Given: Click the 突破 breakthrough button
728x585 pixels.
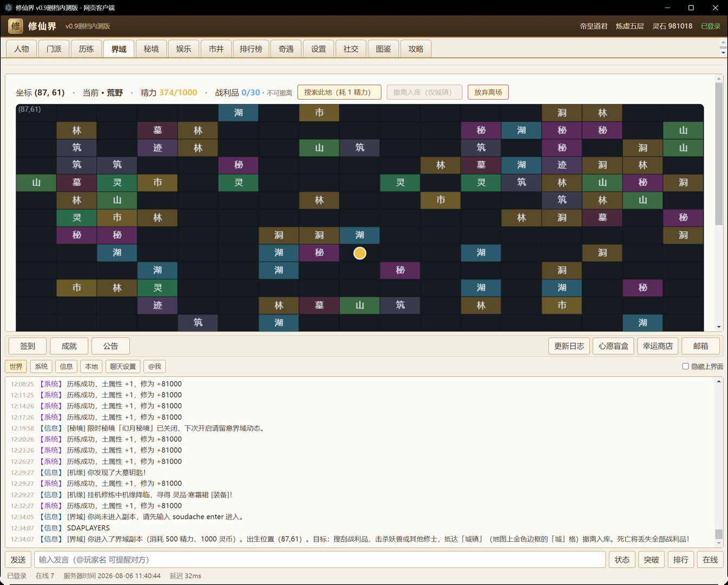Looking at the screenshot, I should 652,560.
